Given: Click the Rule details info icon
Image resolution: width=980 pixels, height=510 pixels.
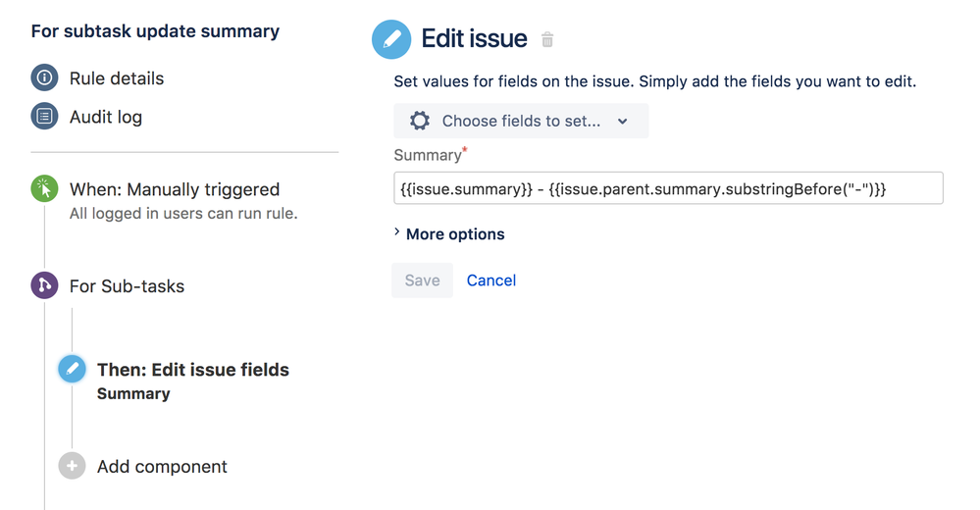Looking at the screenshot, I should click(x=44, y=78).
